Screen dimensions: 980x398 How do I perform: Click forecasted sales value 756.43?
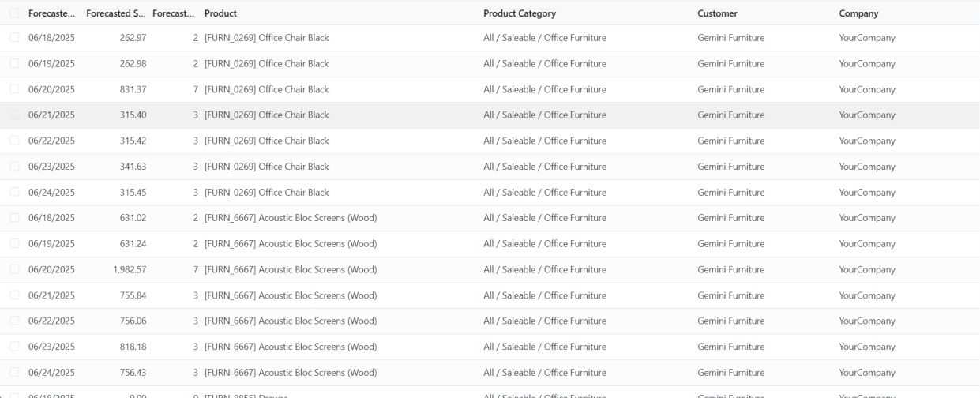(x=133, y=372)
